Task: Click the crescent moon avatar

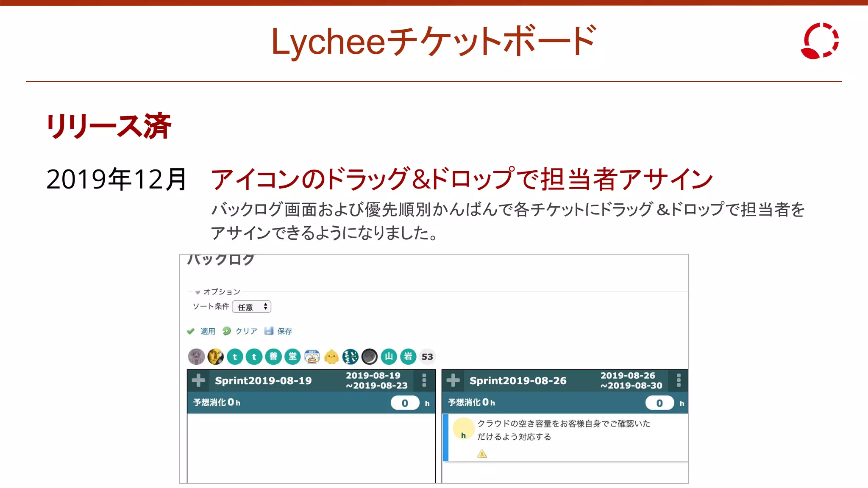Action: click(x=370, y=357)
